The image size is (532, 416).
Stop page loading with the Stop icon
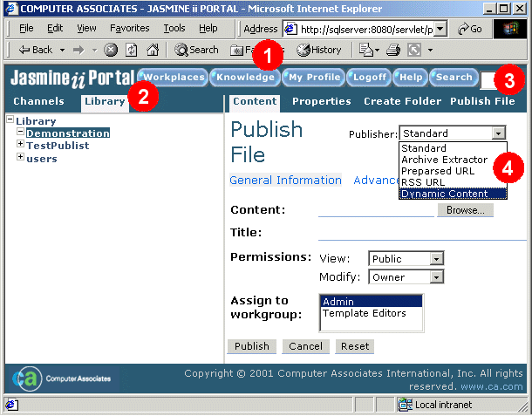(x=111, y=51)
